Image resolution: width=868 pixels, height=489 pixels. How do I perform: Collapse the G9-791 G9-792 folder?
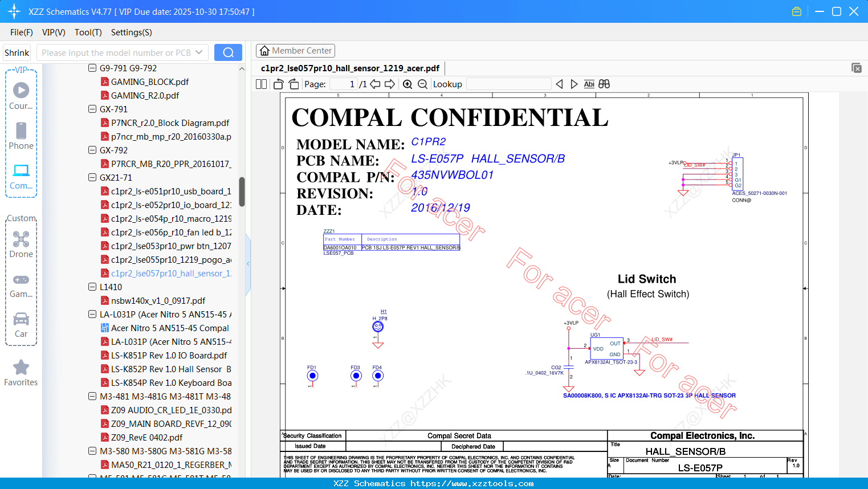click(92, 68)
